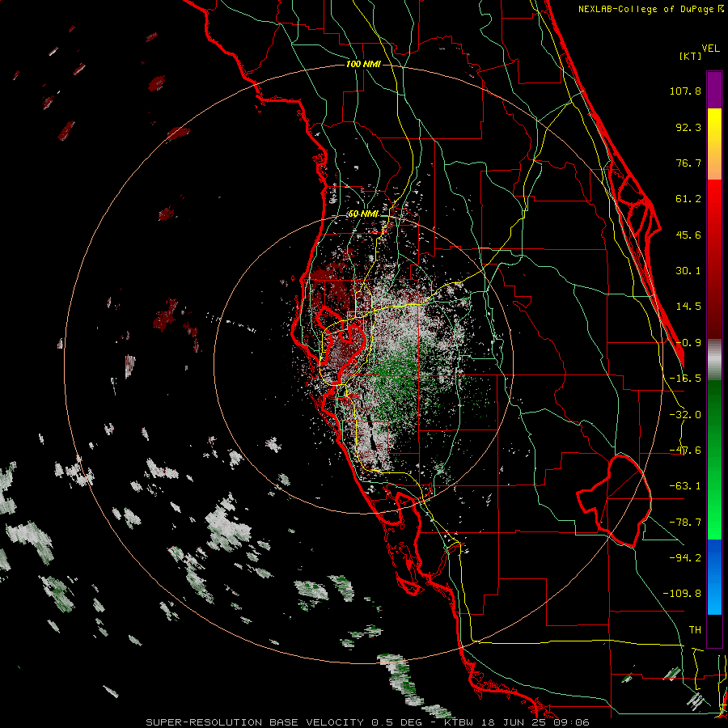Select the 45.6 value on the velocity scale

click(x=688, y=235)
